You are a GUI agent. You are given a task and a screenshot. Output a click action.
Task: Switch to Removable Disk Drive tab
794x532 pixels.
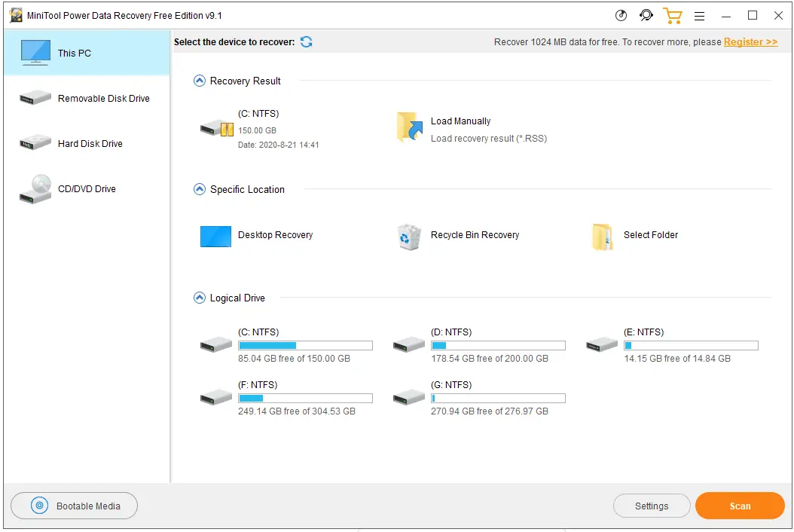point(87,98)
